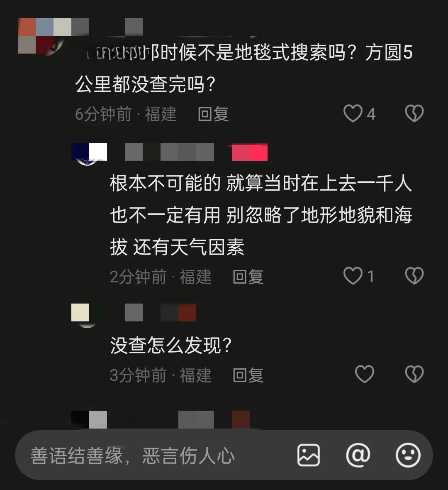Like the 没查怎么发现 reply

click(x=364, y=374)
